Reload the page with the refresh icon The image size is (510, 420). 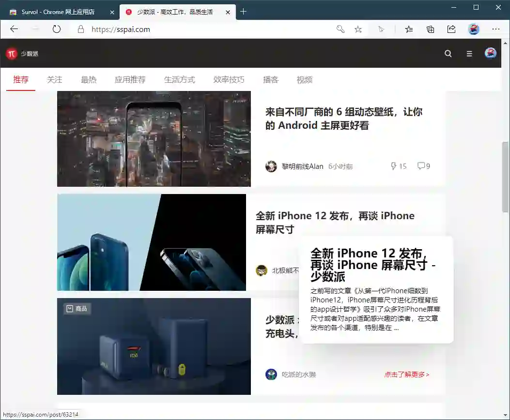(57, 29)
